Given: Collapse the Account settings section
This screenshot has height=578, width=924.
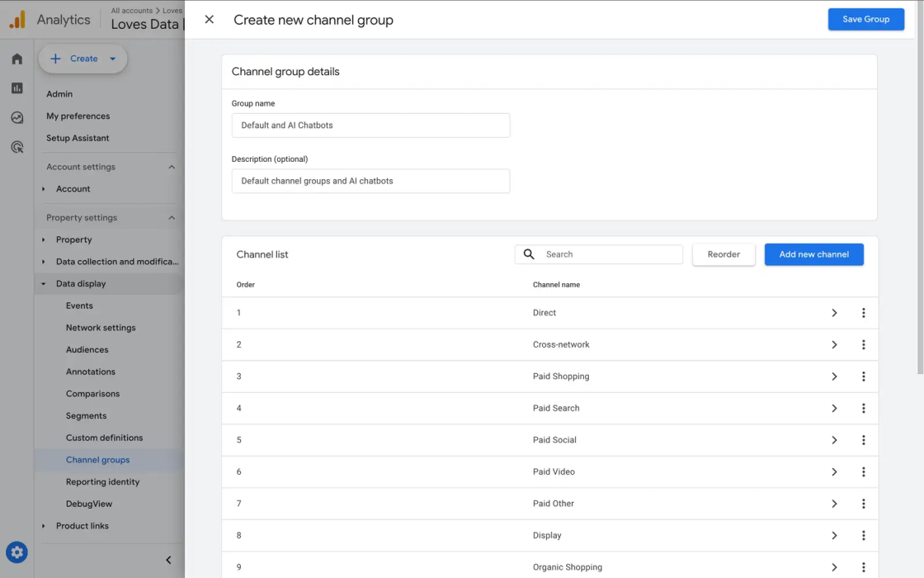Looking at the screenshot, I should click(172, 166).
